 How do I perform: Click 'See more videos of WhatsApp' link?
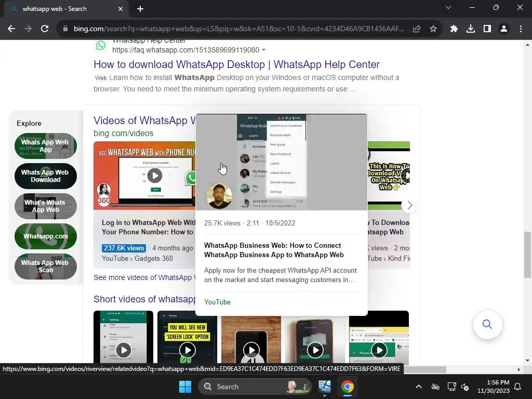tap(144, 277)
